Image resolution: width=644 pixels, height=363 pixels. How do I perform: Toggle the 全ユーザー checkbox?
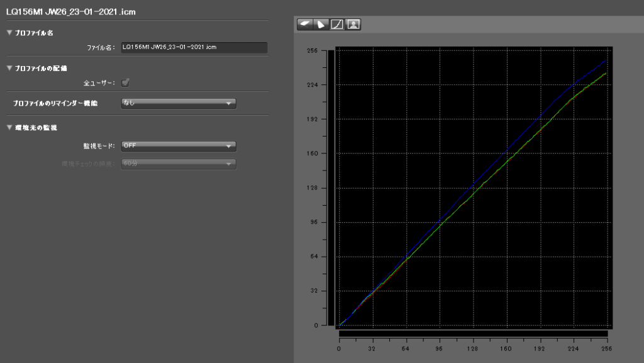pos(125,83)
